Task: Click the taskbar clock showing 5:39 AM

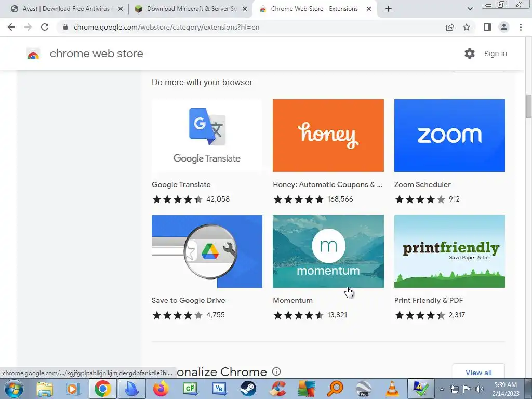Action: click(506, 389)
